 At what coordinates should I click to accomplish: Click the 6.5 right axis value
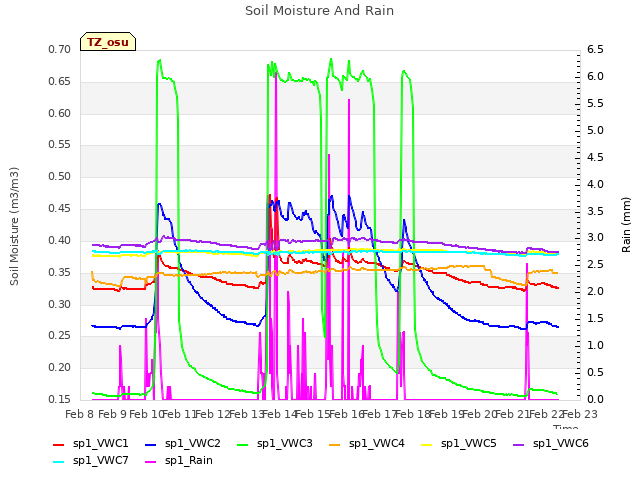[595, 50]
